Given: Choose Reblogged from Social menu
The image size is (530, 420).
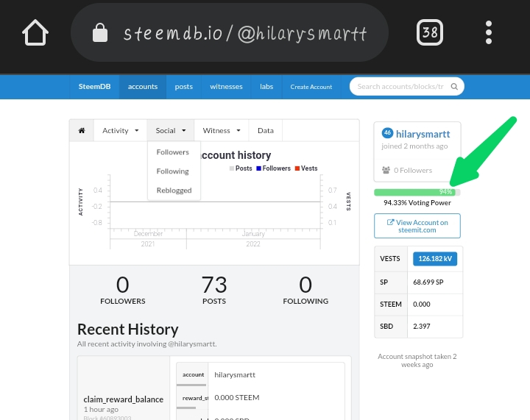Looking at the screenshot, I should point(174,191).
